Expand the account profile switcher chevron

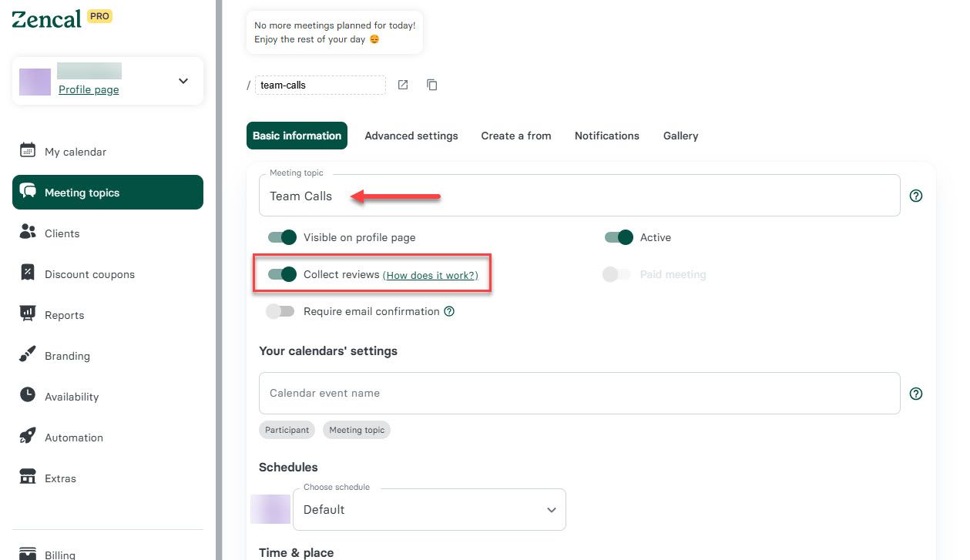coord(183,81)
